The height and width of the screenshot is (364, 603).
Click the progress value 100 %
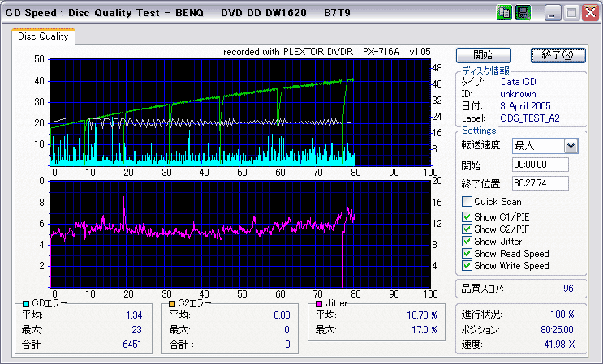tap(562, 315)
